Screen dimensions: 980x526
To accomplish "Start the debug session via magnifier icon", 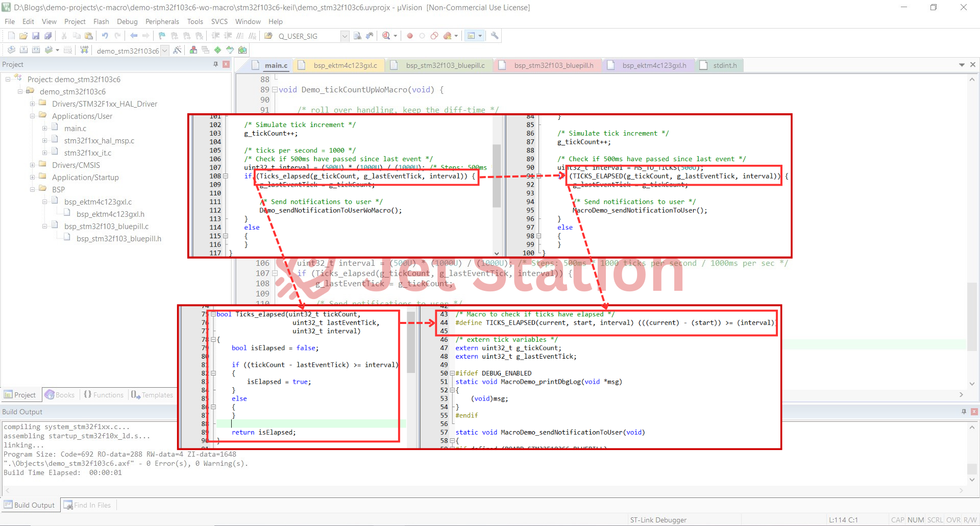I will pyautogui.click(x=386, y=36).
